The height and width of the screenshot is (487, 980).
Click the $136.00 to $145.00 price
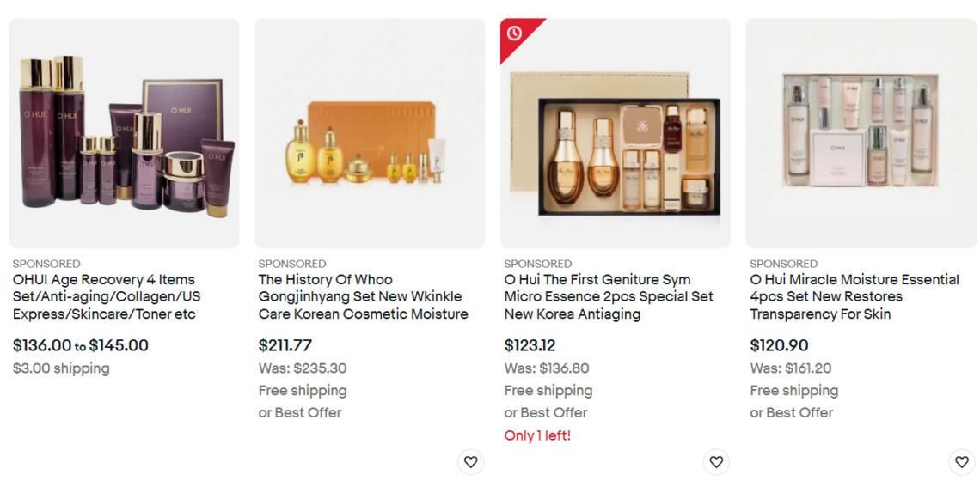[81, 345]
